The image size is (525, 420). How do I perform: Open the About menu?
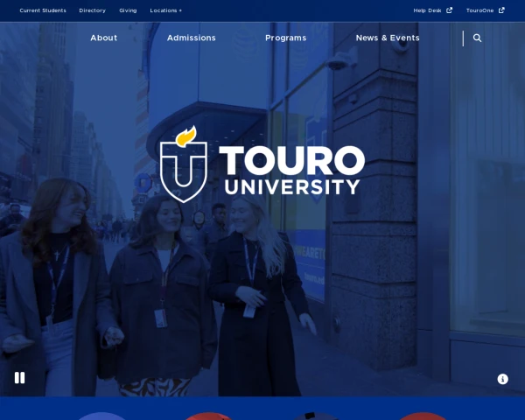pyautogui.click(x=104, y=38)
